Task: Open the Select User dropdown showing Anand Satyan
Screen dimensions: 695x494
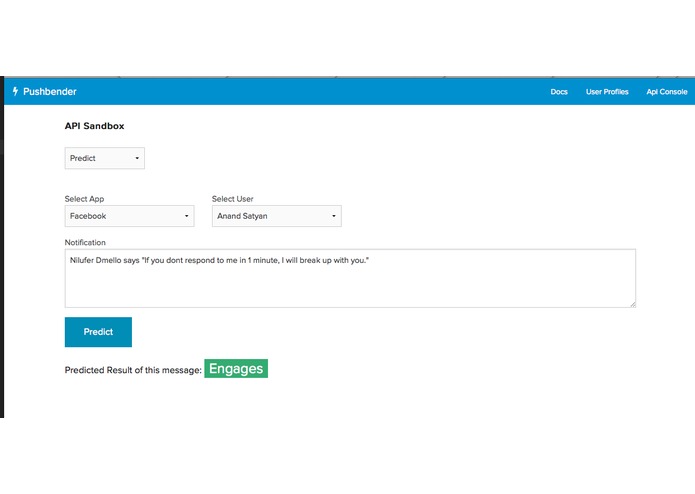Action: point(277,216)
